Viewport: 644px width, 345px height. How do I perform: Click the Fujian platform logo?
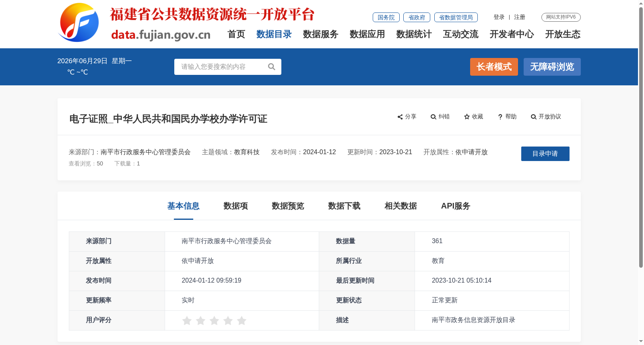[x=79, y=23]
